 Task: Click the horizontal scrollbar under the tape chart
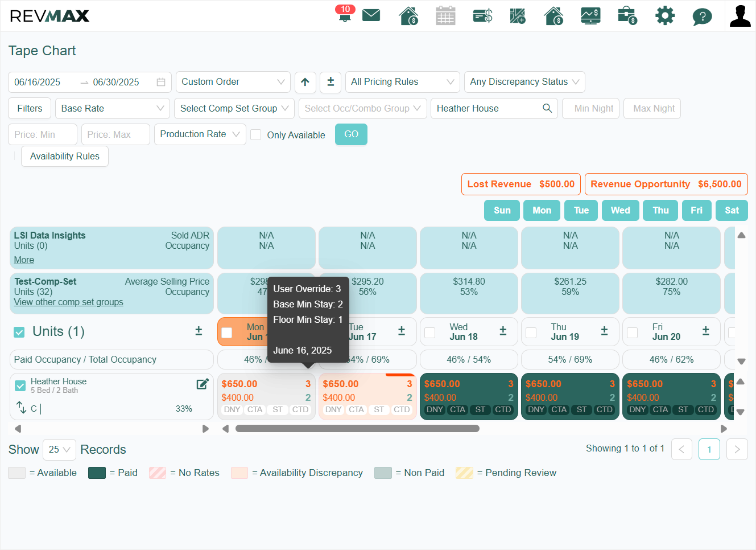(357, 428)
